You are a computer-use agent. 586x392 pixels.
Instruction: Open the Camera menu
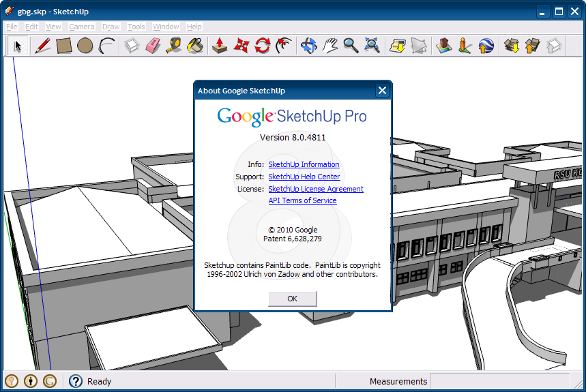click(x=81, y=27)
